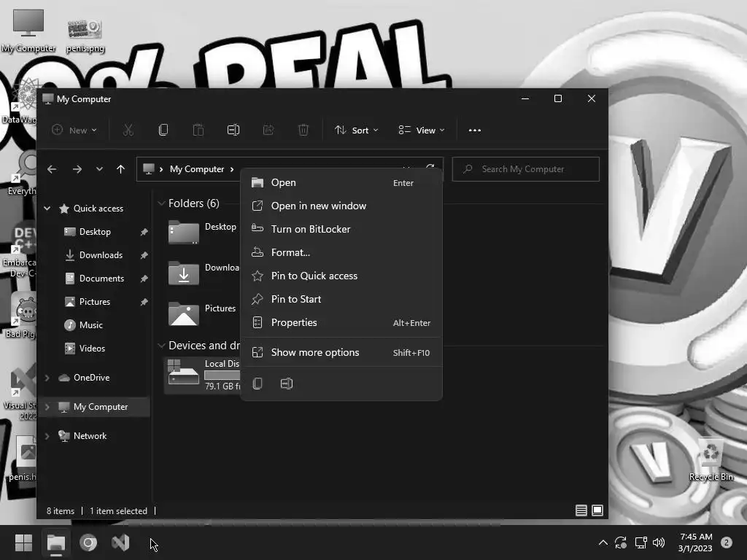Open recent locations chevron dropdown
This screenshot has width=747, height=560.
click(x=99, y=169)
